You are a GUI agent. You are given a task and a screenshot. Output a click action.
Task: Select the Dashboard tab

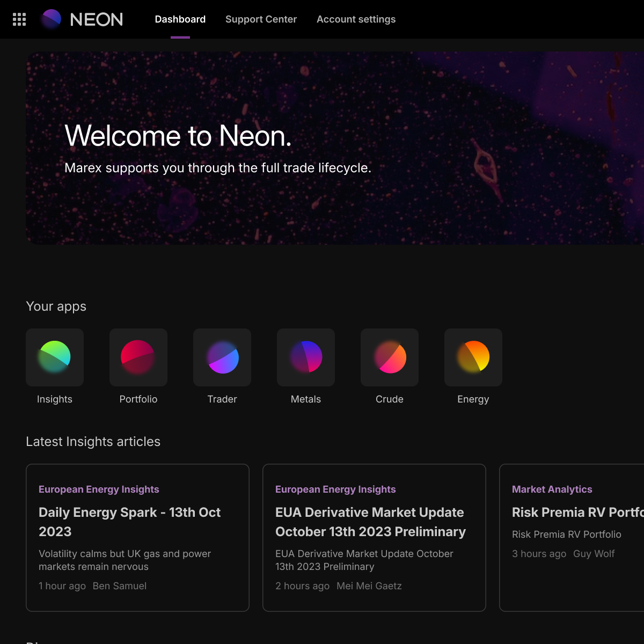pyautogui.click(x=180, y=19)
